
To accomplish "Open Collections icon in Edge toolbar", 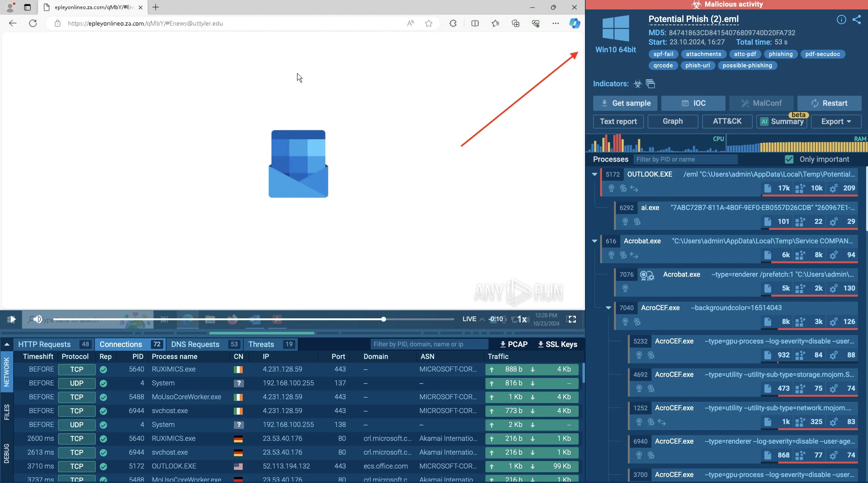I will pyautogui.click(x=516, y=23).
